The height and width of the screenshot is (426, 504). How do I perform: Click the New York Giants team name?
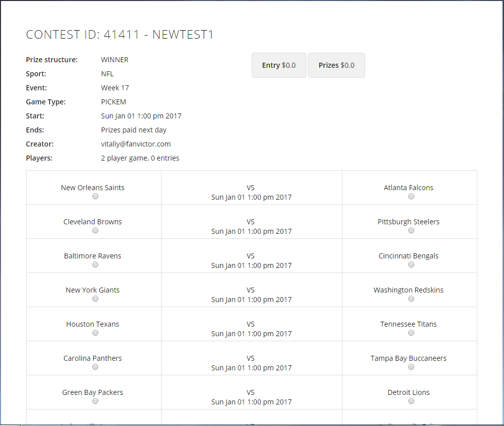[93, 290]
